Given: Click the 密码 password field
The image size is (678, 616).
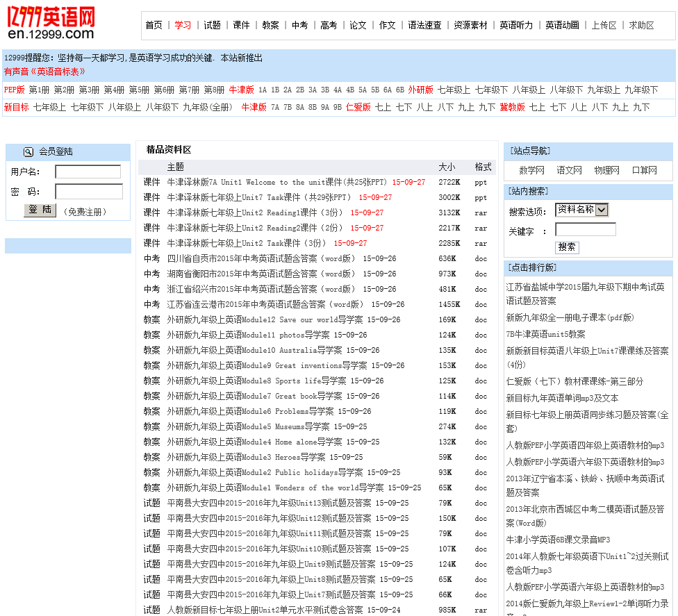Looking at the screenshot, I should tap(89, 192).
